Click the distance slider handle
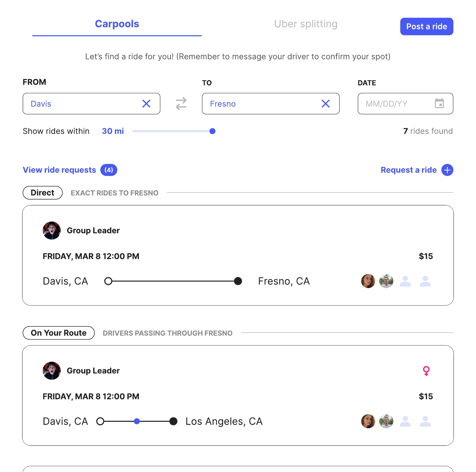This screenshot has width=476, height=472. tap(212, 131)
